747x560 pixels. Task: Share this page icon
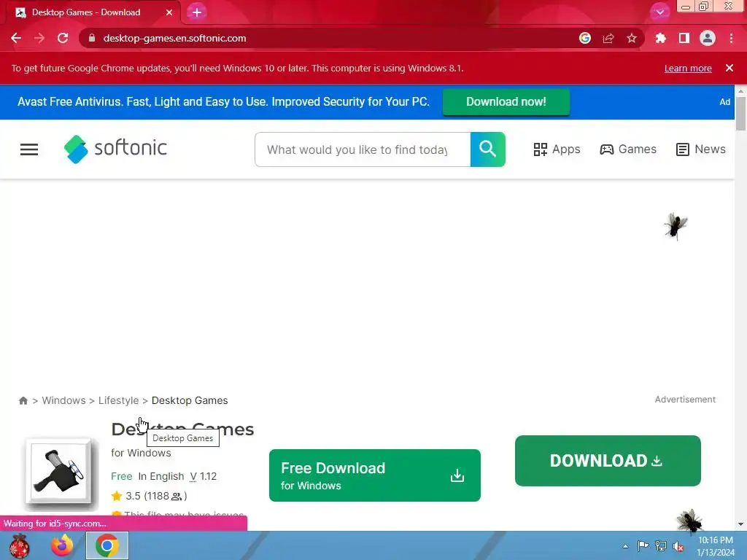(x=608, y=38)
